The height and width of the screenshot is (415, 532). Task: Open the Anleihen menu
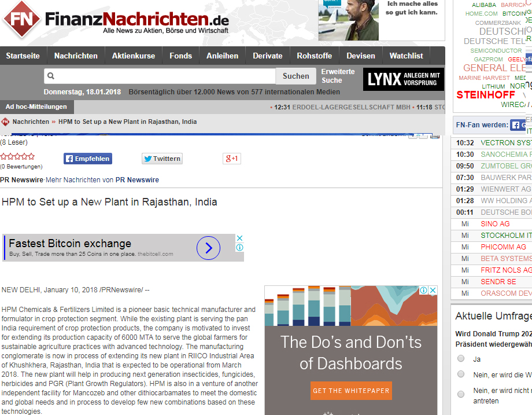pos(222,56)
